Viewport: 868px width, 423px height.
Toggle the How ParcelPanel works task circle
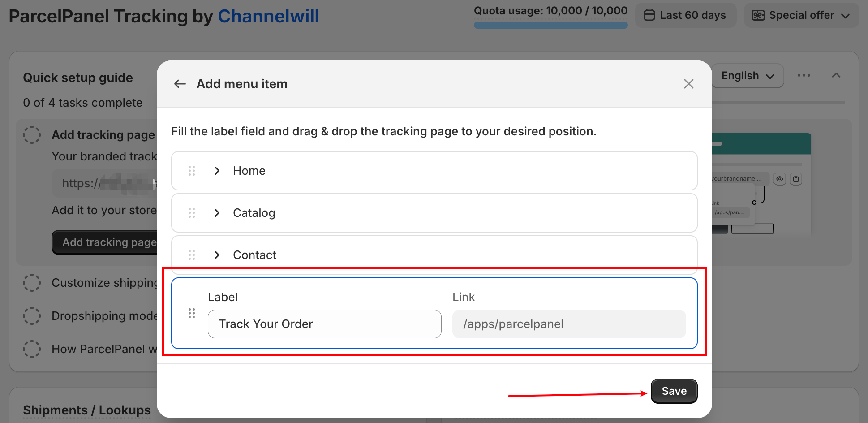(x=32, y=349)
